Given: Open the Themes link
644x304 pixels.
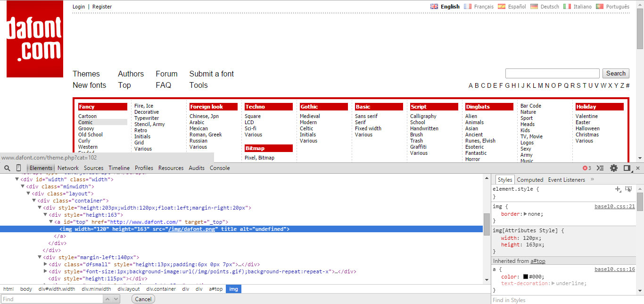Looking at the screenshot, I should (x=86, y=74).
